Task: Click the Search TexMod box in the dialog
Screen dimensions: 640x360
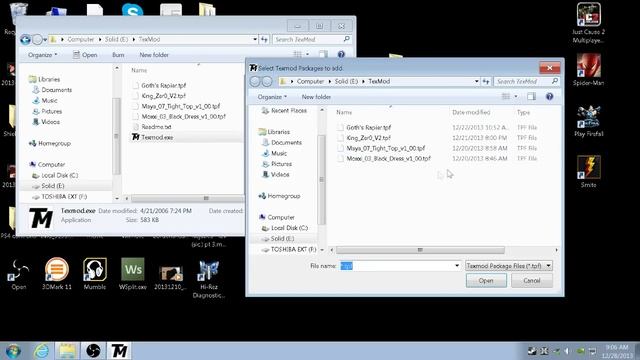Action: [527, 82]
